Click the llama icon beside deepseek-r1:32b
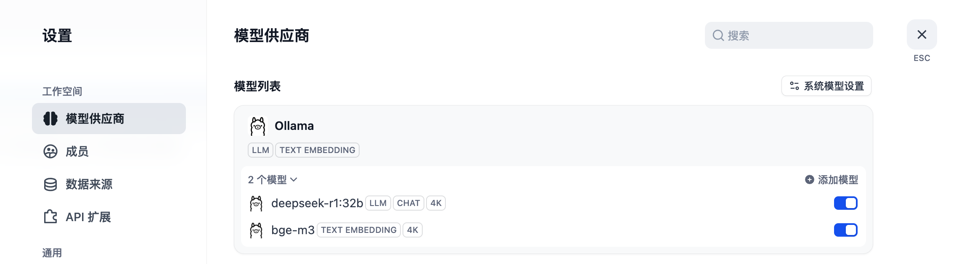 256,203
